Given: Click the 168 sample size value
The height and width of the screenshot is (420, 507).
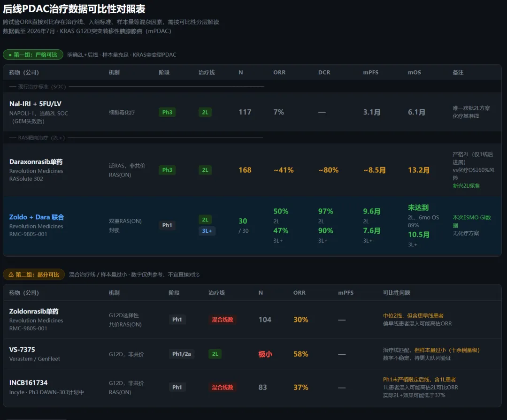Looking at the screenshot, I should pyautogui.click(x=245, y=170).
